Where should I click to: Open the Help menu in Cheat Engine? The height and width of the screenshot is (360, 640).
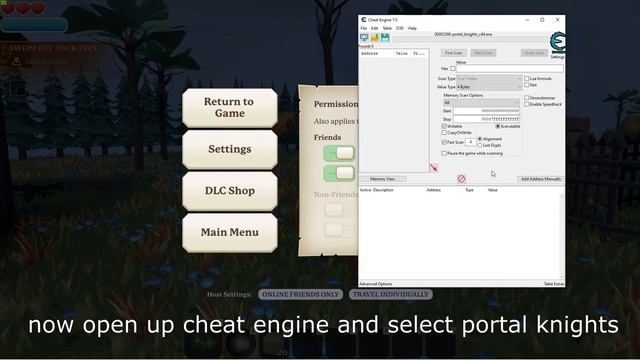click(412, 28)
